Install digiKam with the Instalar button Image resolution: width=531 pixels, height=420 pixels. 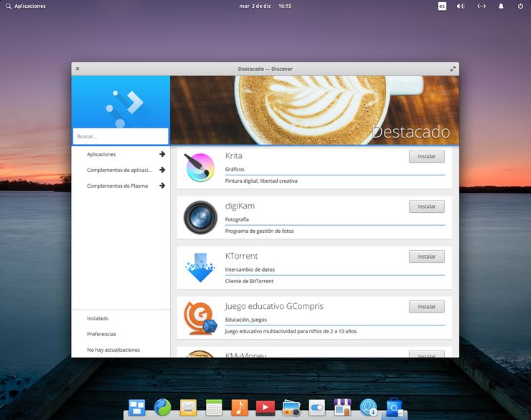[x=427, y=206]
